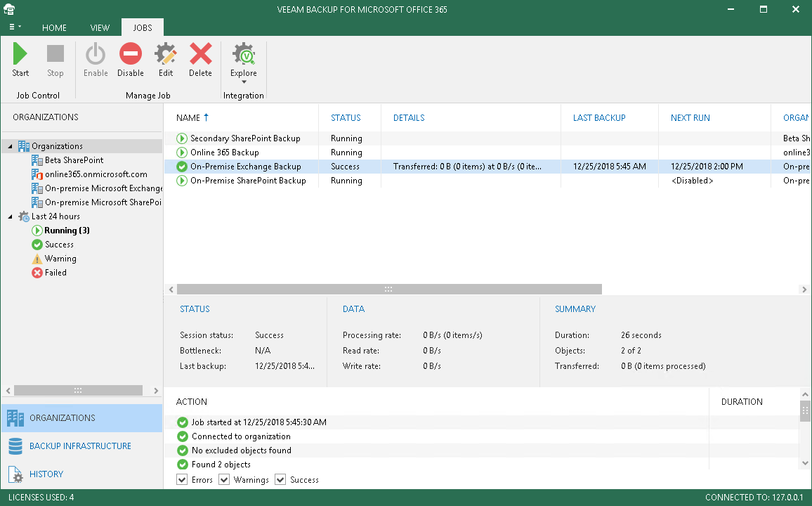Show Success jobs filter
Screen dimensions: 812x506
coord(59,244)
